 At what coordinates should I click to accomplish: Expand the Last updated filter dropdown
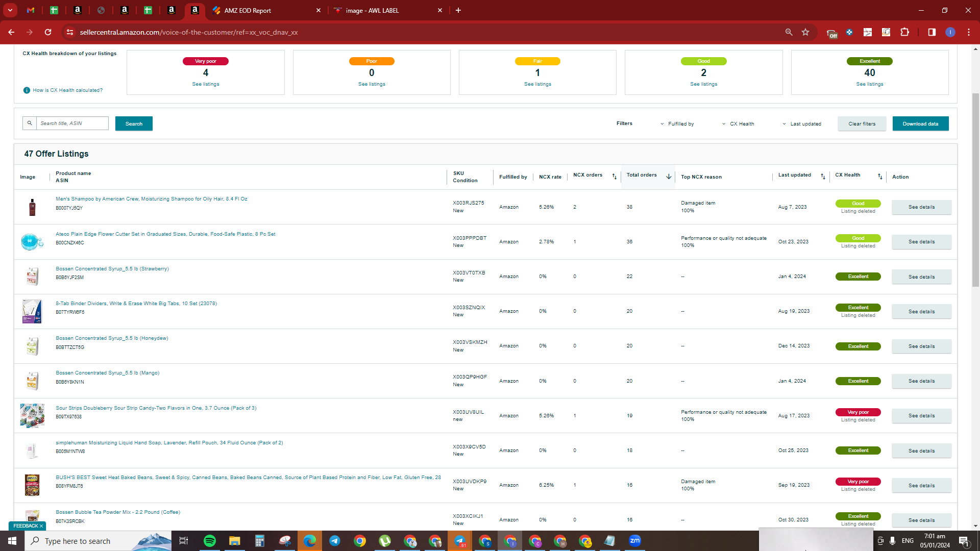click(x=802, y=124)
